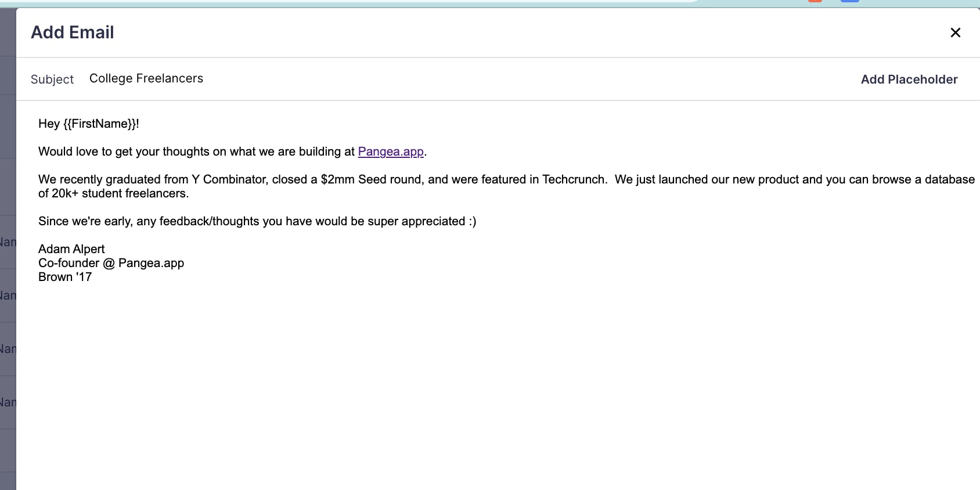Click the line mentioning Y Combinator
Image resolution: width=980 pixels, height=490 pixels.
(x=506, y=179)
